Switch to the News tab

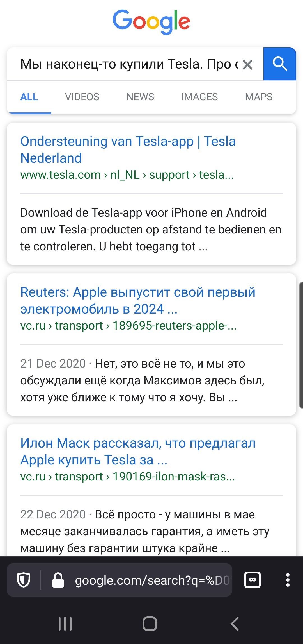[140, 97]
